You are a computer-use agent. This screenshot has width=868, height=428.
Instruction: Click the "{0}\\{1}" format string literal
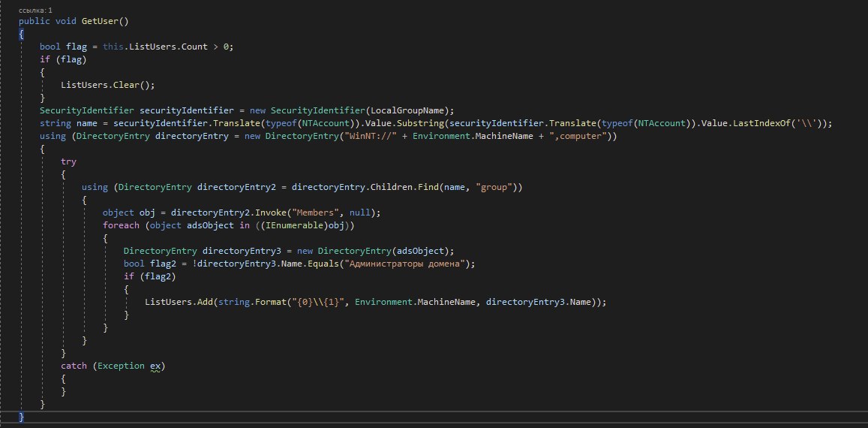318,302
